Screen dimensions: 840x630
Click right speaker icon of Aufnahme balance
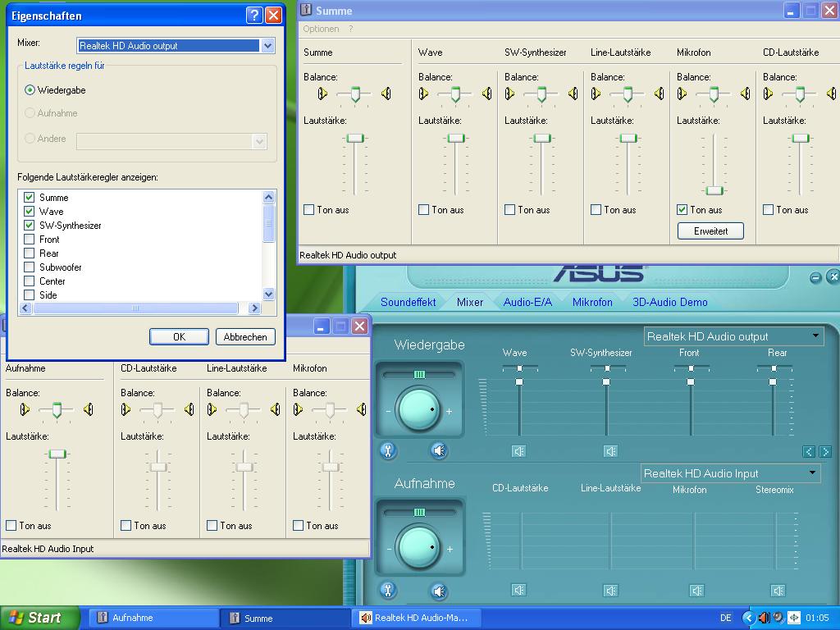click(89, 410)
